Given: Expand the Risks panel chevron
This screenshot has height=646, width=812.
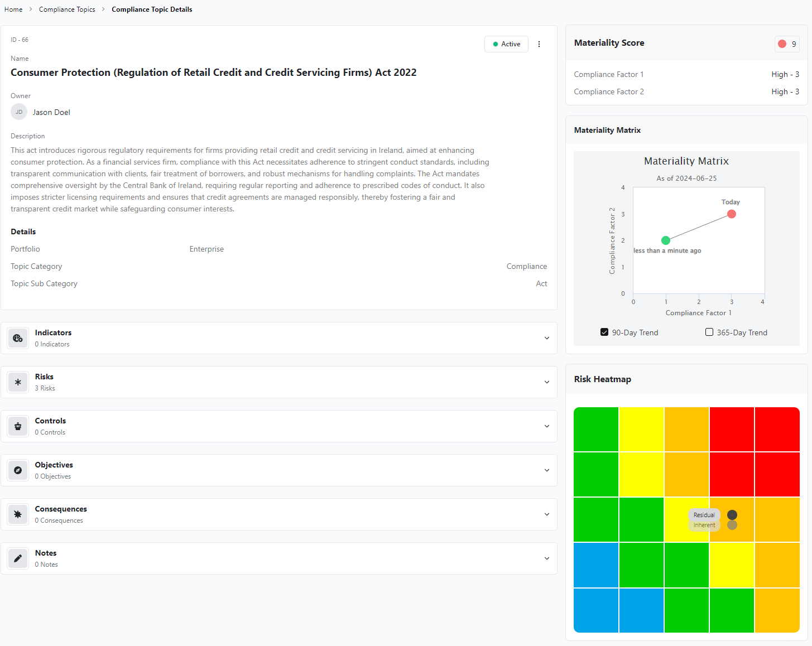Looking at the screenshot, I should point(547,382).
